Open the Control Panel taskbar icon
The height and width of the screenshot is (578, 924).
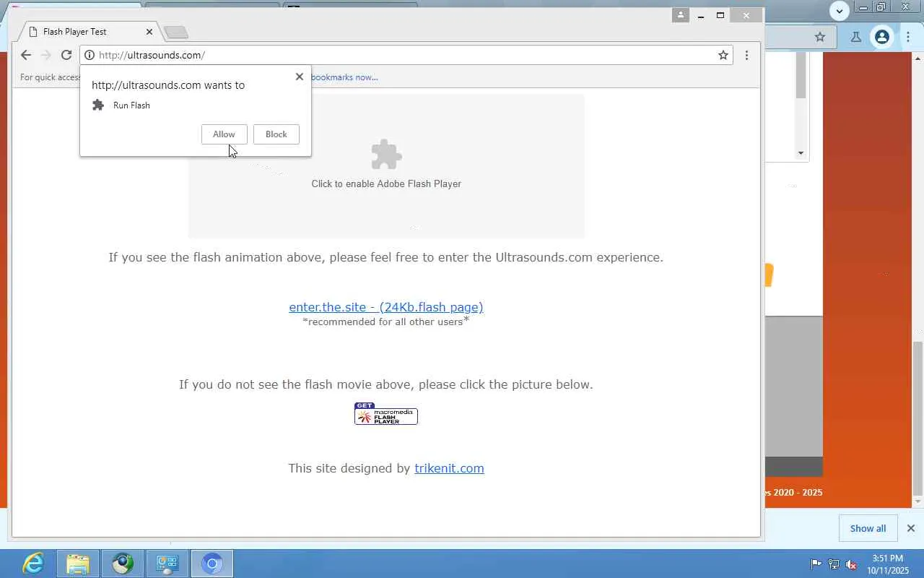(167, 564)
